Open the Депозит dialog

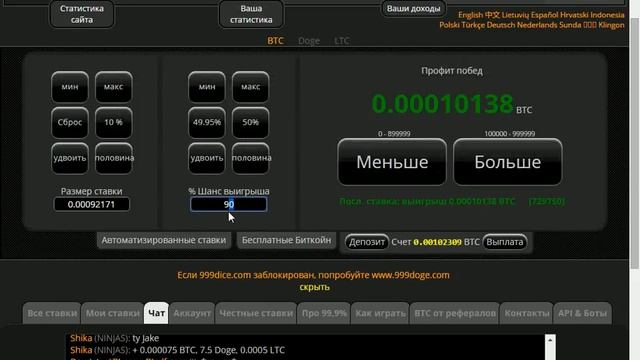coord(367,242)
